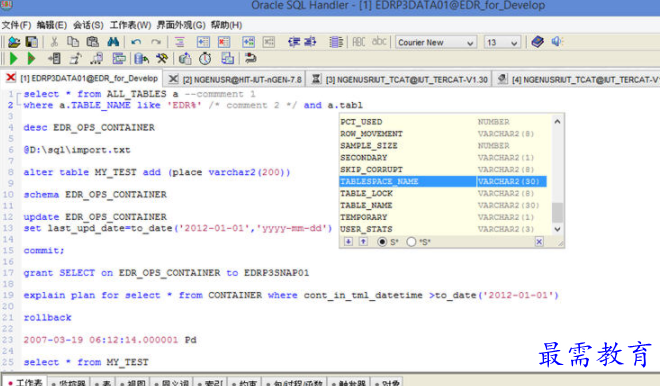Open the 会话(S) menu
The height and width of the screenshot is (386, 660).
point(88,25)
